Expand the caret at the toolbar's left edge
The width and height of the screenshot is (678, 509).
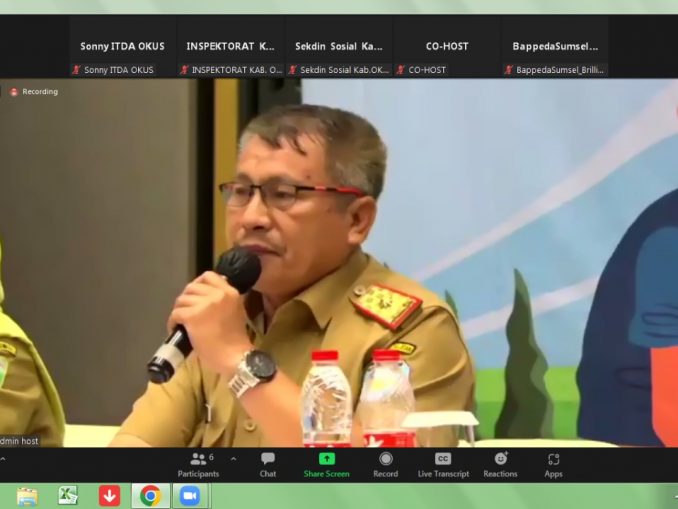(x=3, y=459)
